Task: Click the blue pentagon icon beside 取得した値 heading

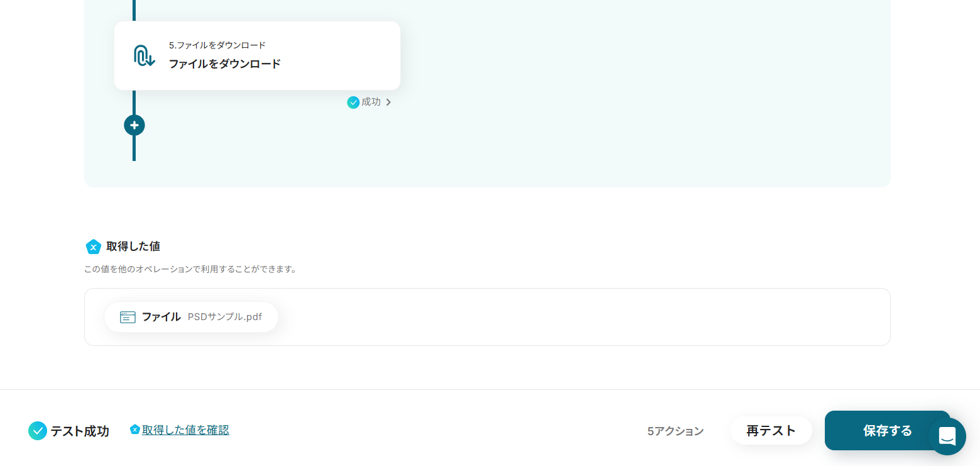Action: click(94, 247)
